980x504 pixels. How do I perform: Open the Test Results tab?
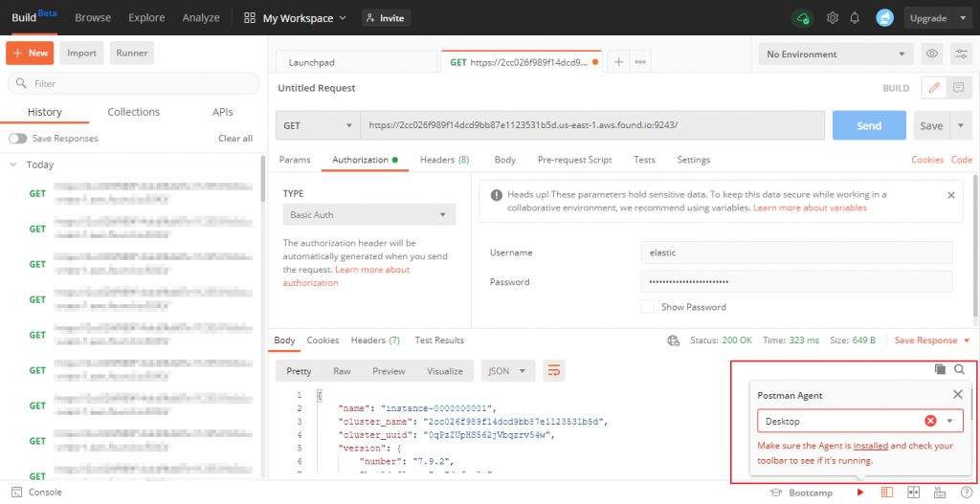tap(439, 340)
